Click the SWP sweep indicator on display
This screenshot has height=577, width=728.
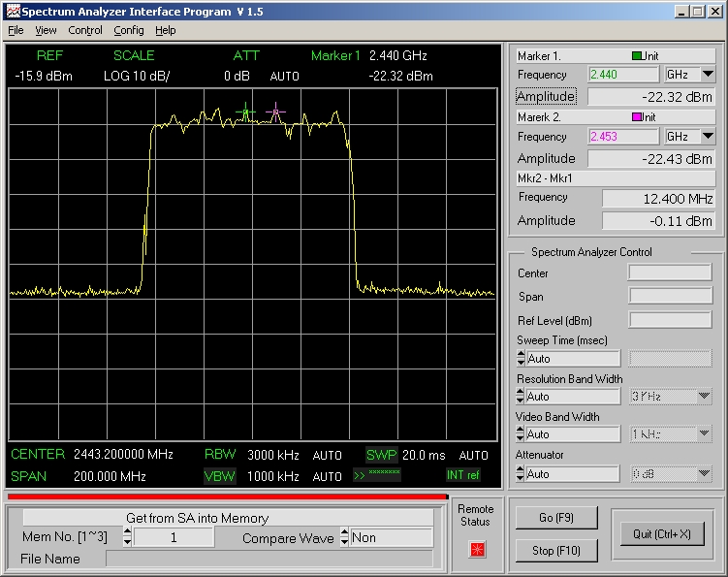(381, 455)
